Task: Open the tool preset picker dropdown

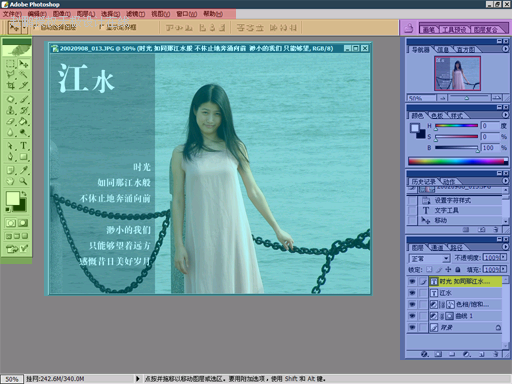Action: point(25,27)
